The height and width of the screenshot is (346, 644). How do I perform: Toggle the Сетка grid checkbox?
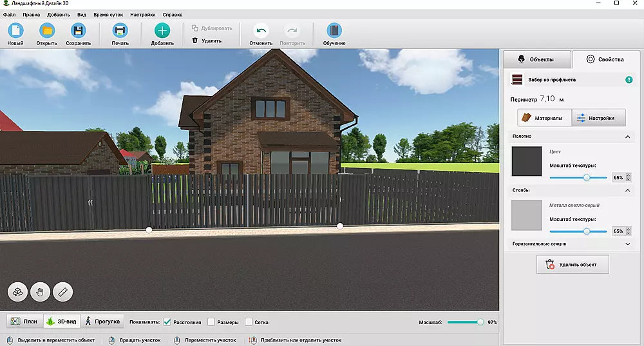tap(249, 322)
